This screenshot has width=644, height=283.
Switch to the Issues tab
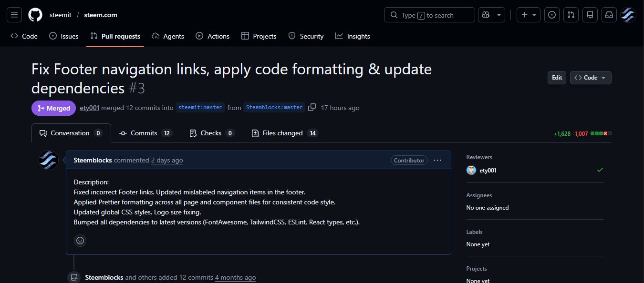(64, 36)
